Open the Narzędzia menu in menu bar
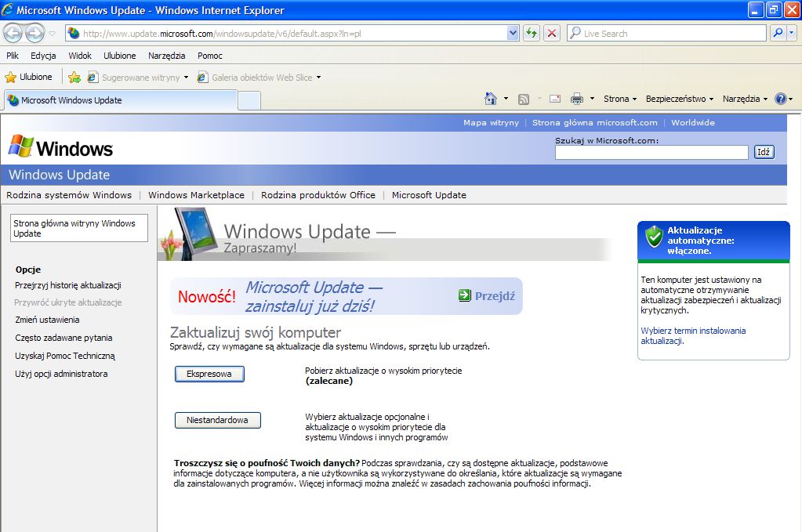Screen dimensions: 802x532 click(x=167, y=56)
